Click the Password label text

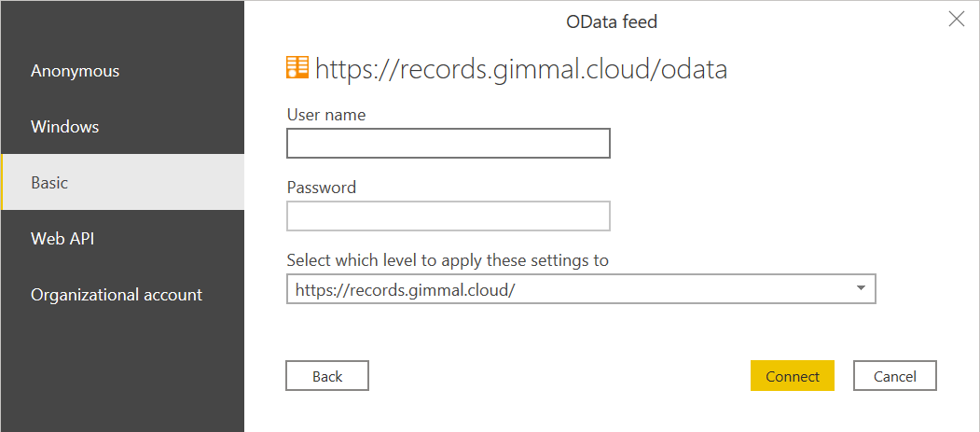322,187
